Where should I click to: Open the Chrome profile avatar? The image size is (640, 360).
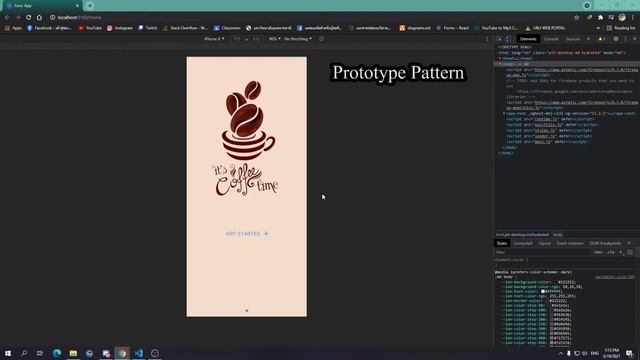[x=622, y=18]
